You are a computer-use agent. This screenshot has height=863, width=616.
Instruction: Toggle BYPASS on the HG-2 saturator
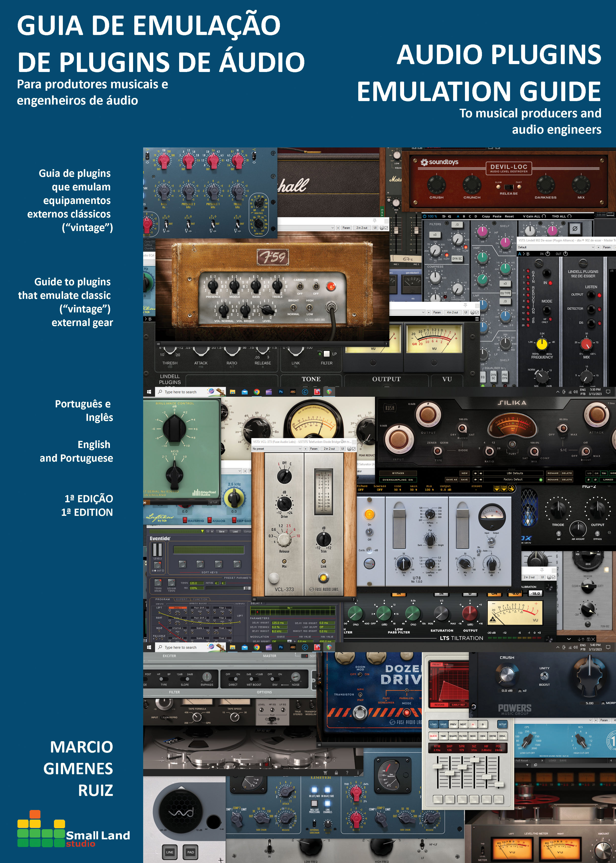click(399, 473)
